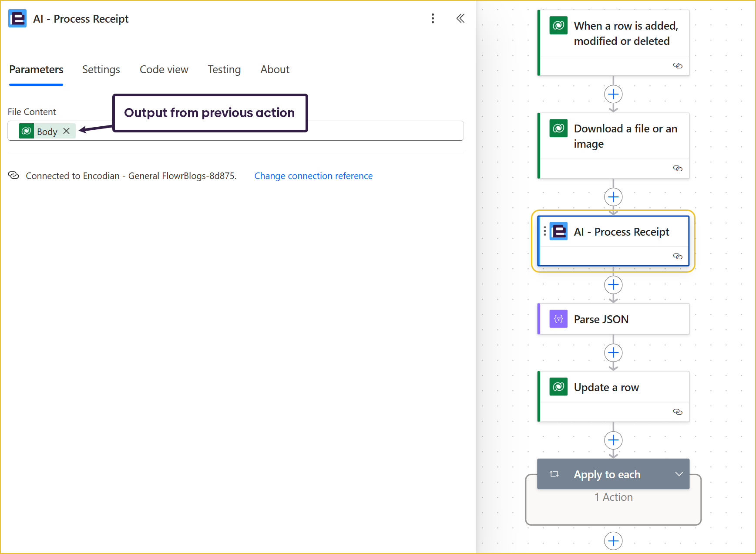Open the Code view tab
This screenshot has height=554, width=756.
point(164,70)
